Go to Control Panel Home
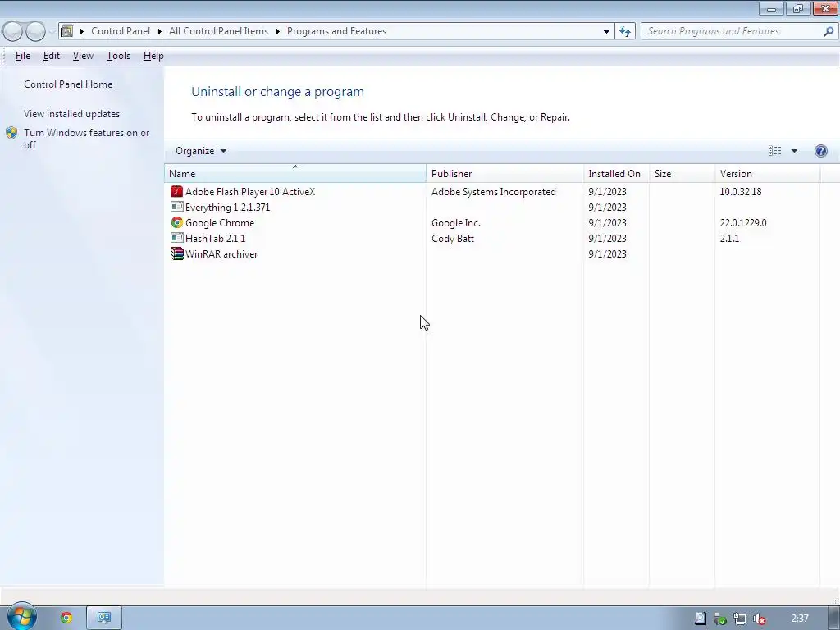840x630 pixels. 68,84
